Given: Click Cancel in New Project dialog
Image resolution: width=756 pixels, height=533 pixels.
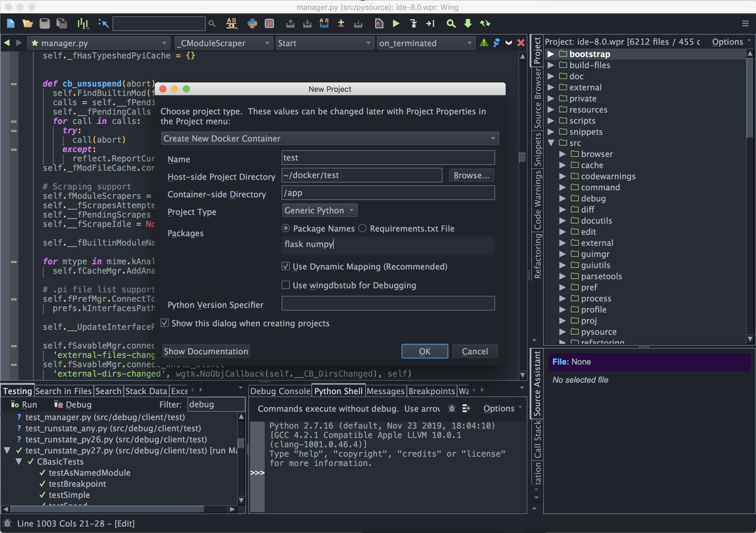Looking at the screenshot, I should coord(475,351).
